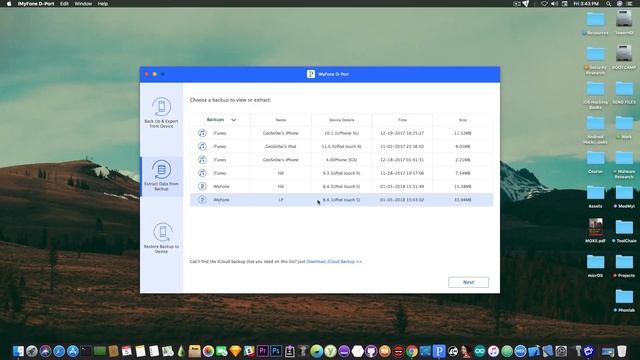640x360 pixels.
Task: Select Extract Data from Backup sidebar option
Action: tap(161, 176)
